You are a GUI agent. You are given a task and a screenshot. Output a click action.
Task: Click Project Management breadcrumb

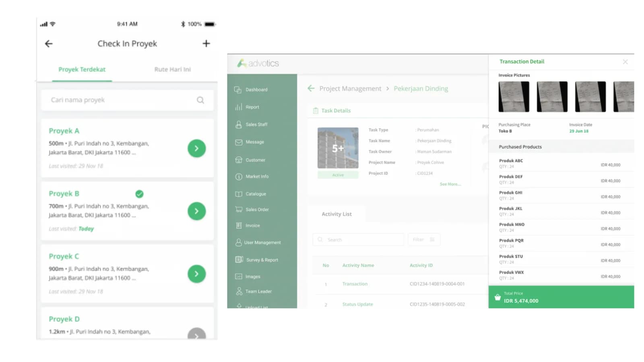point(350,88)
